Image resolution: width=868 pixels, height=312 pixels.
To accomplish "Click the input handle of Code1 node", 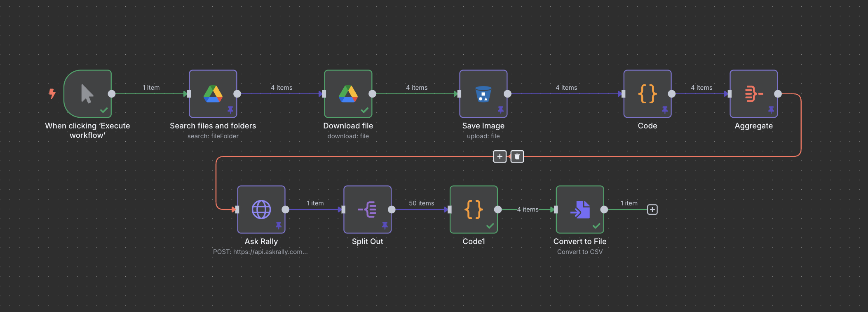I will [x=450, y=210].
